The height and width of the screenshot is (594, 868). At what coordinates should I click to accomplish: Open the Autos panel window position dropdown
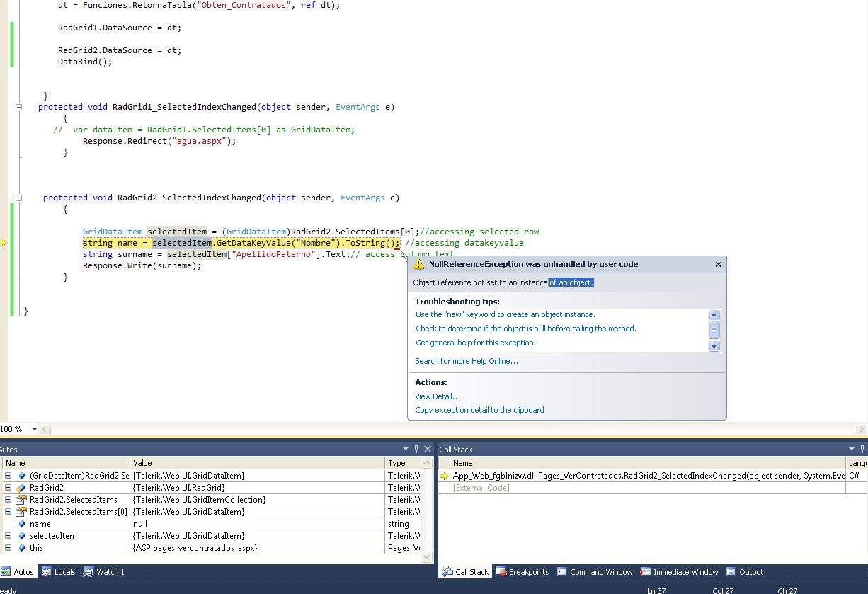(406, 449)
